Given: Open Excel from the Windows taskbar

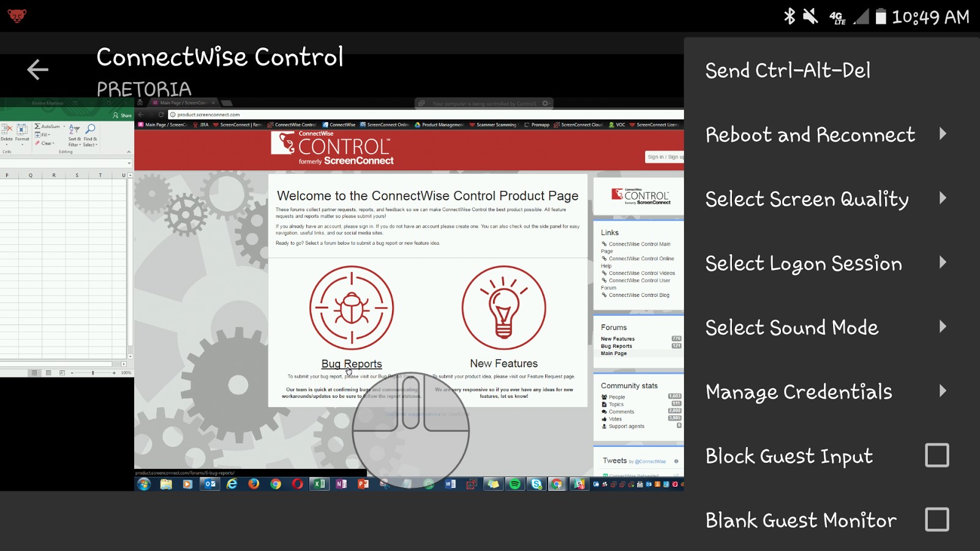Looking at the screenshot, I should 318,484.
